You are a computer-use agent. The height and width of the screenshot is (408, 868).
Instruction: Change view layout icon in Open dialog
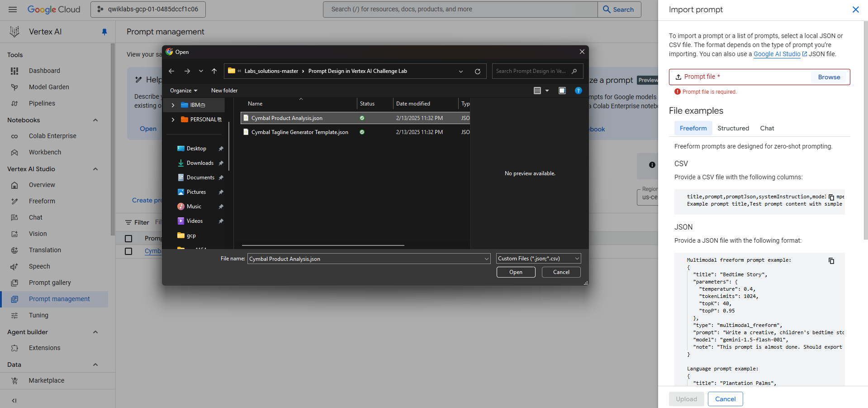pos(537,91)
